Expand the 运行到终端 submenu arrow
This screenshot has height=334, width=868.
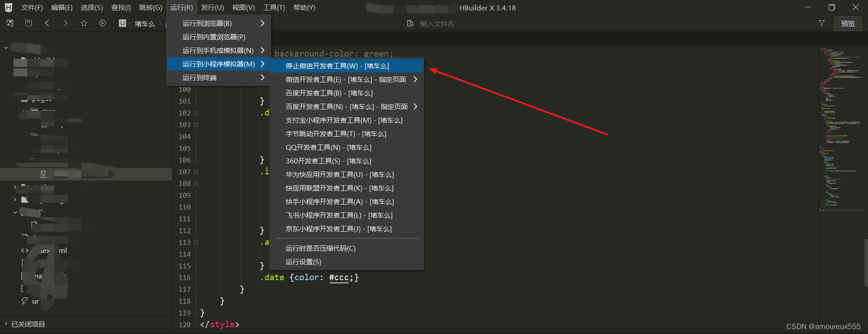click(262, 77)
